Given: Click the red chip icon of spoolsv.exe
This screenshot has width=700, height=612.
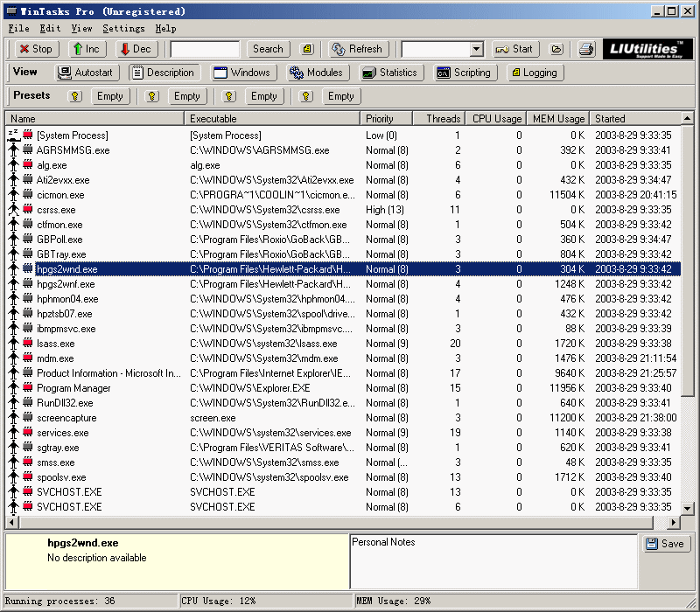Looking at the screenshot, I should point(28,476).
